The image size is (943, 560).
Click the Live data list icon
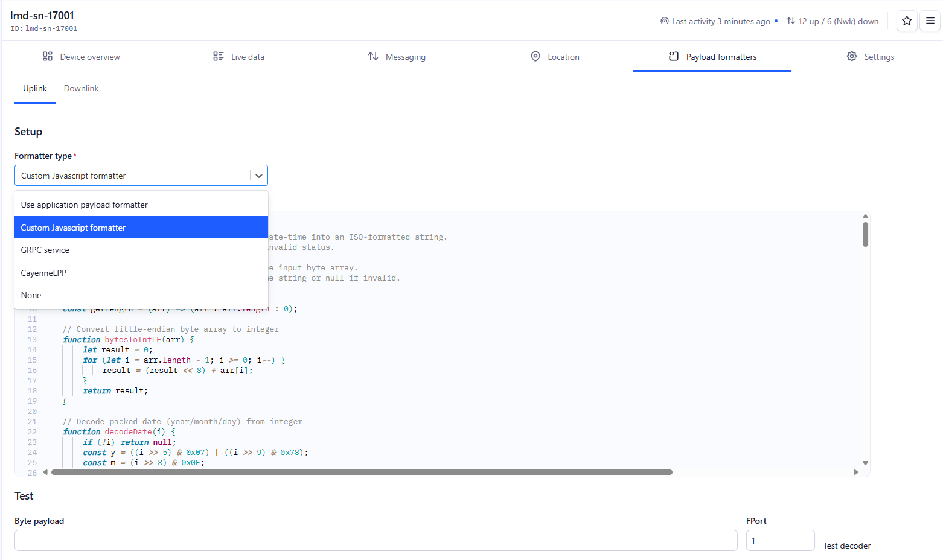tap(219, 57)
